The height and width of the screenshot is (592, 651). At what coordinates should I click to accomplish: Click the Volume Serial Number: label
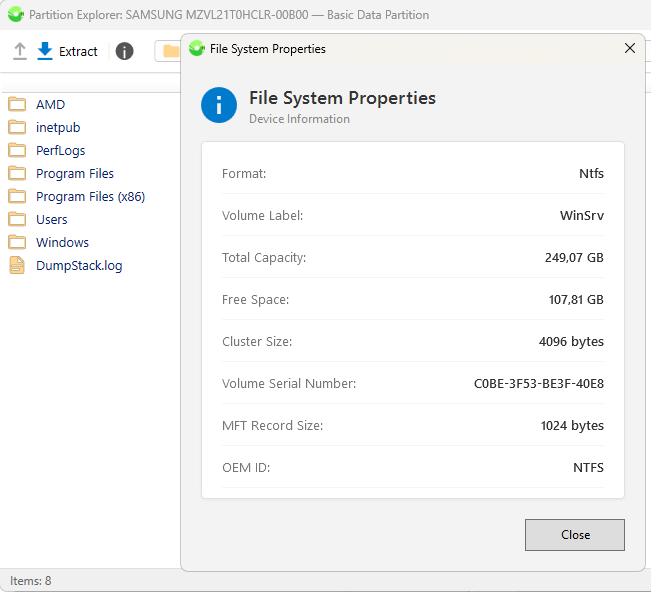(289, 384)
